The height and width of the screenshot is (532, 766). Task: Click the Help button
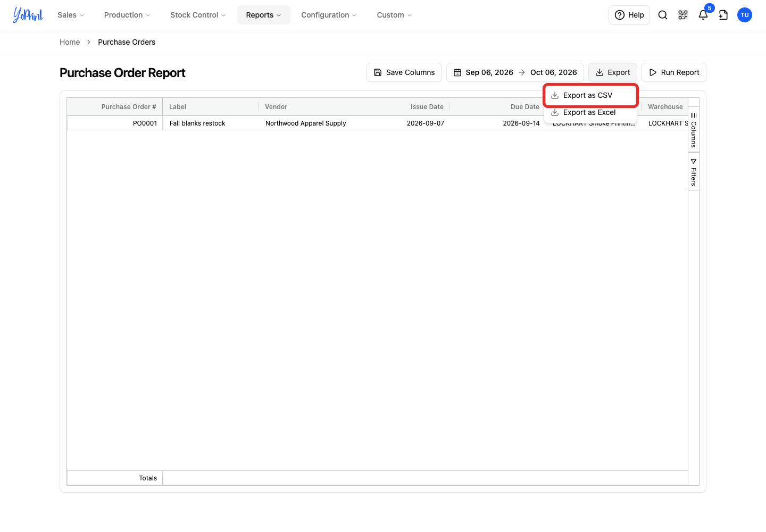click(629, 15)
